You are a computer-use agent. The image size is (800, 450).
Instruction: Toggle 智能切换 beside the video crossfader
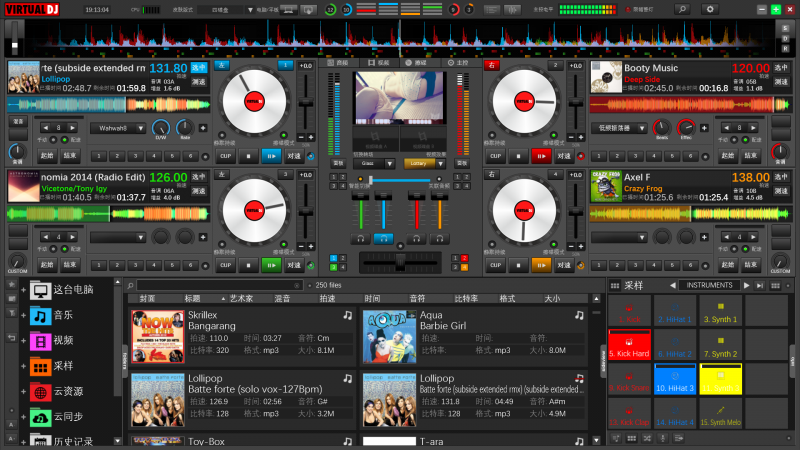point(360,179)
